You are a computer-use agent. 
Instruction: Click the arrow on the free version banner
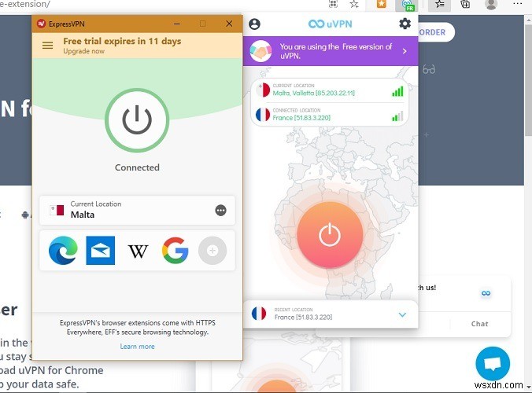click(405, 51)
